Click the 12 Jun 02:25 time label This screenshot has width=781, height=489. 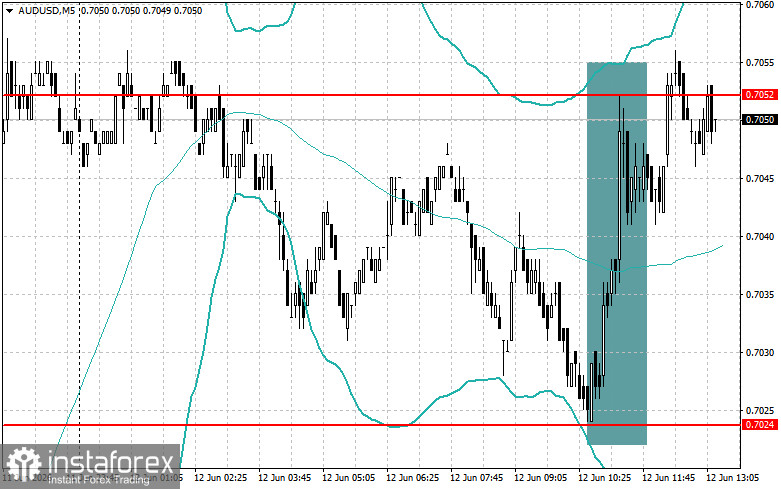[220, 478]
